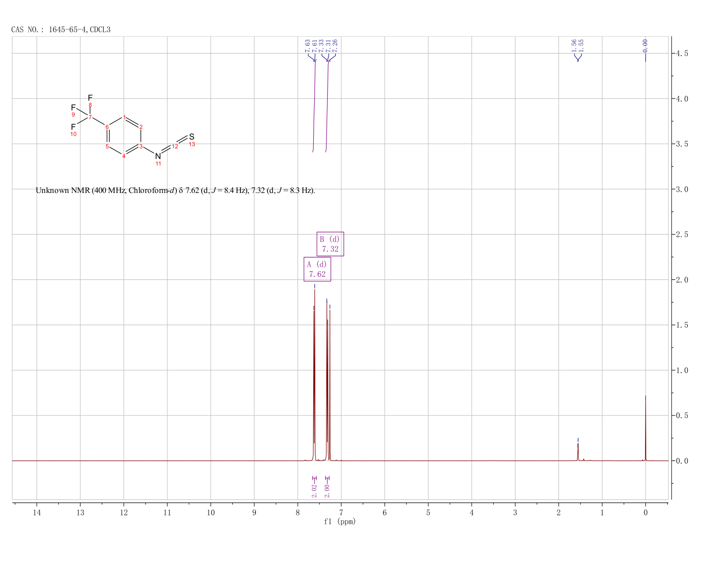Click x-axis tick label 10
The height and width of the screenshot is (563, 728).
pyautogui.click(x=211, y=513)
